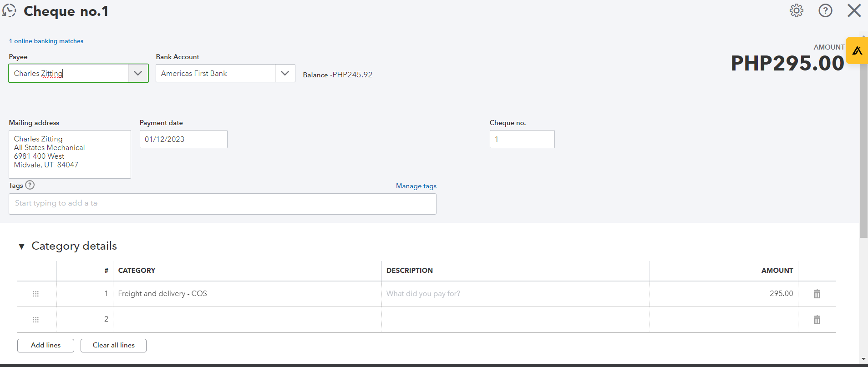Expand the Bank Account dropdown arrow
Screen dimensions: 868x367
point(285,73)
